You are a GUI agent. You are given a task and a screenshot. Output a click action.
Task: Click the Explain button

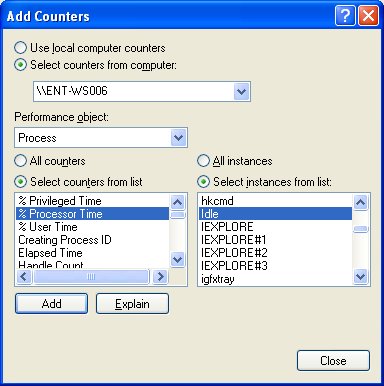(132, 304)
